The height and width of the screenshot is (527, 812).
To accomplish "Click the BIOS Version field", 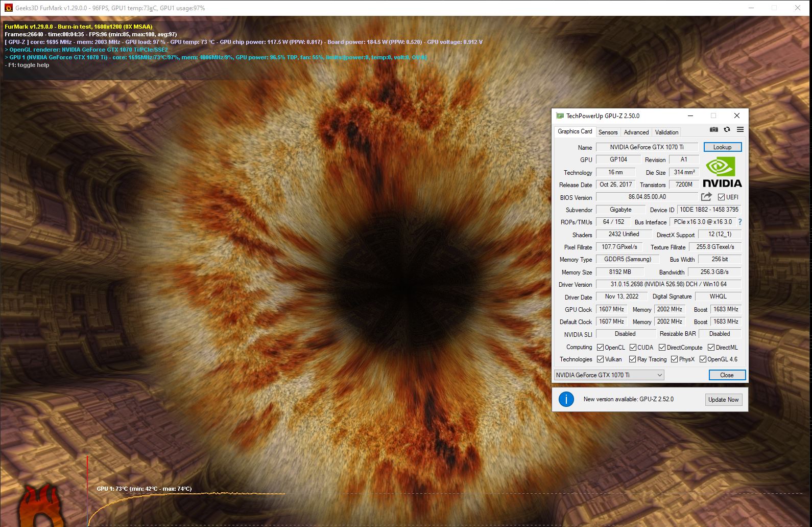I will (647, 197).
